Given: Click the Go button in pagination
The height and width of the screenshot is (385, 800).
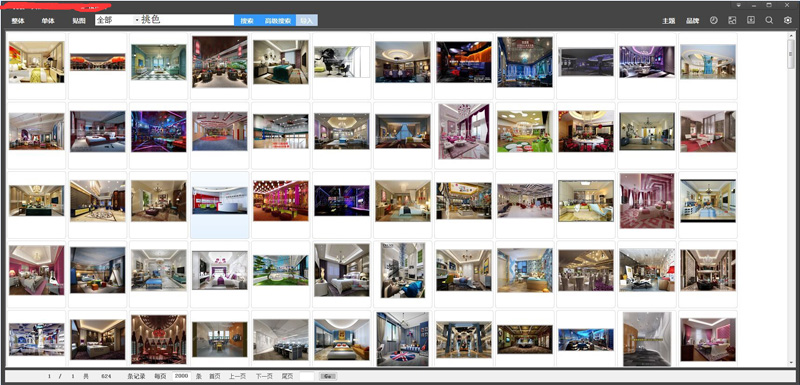Looking at the screenshot, I should point(329,376).
